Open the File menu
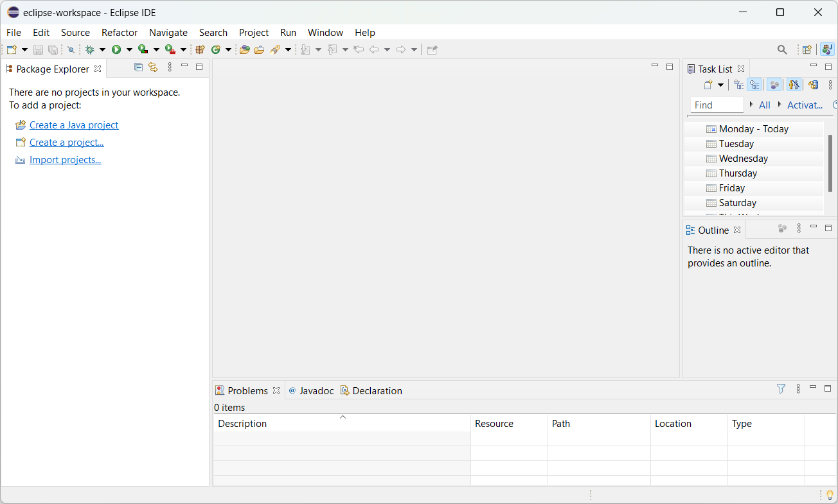Image resolution: width=838 pixels, height=504 pixels. coord(13,32)
